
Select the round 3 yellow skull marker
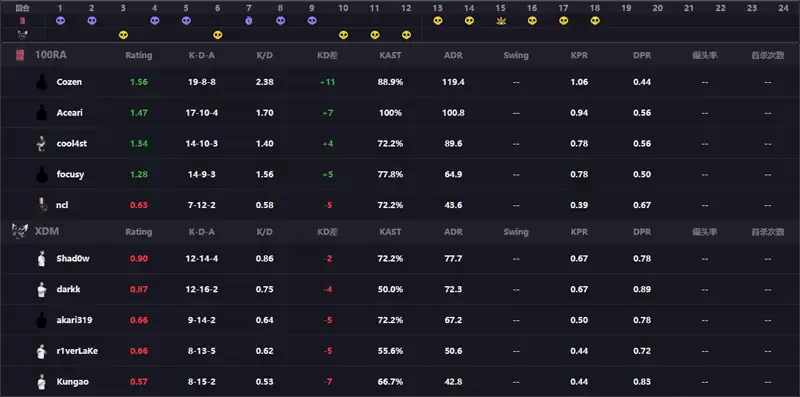click(123, 35)
